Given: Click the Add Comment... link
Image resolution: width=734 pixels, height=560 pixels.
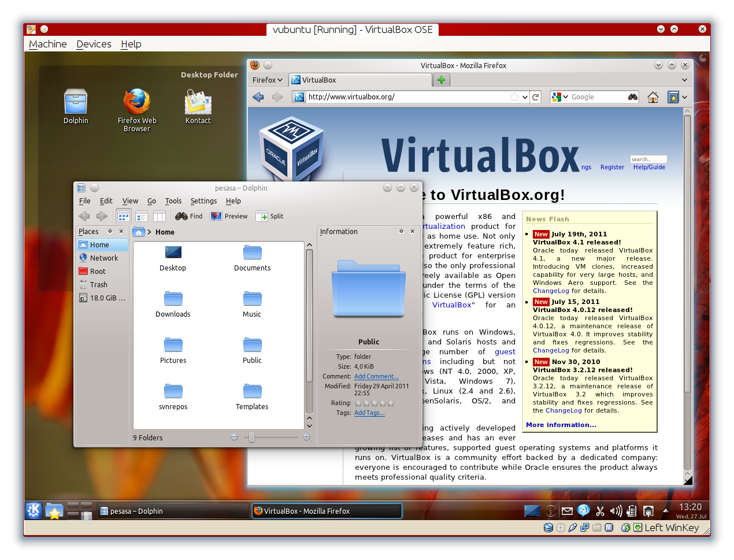Looking at the screenshot, I should (376, 376).
